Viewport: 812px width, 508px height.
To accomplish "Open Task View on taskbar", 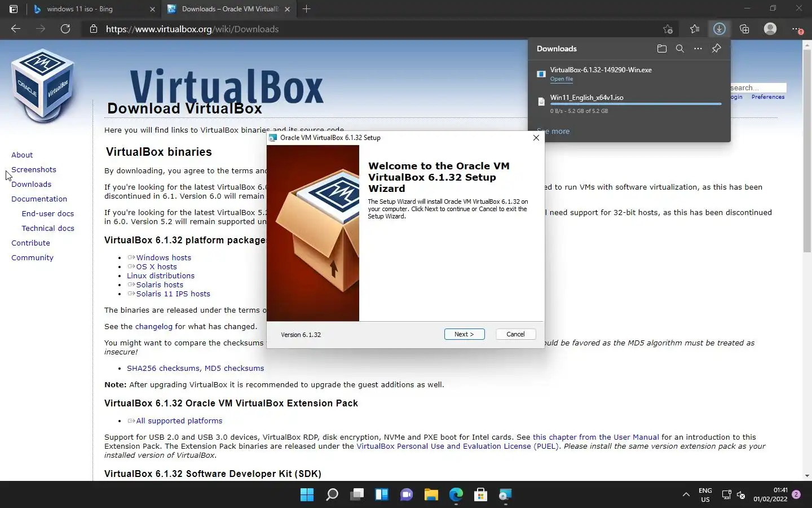I will tap(357, 495).
